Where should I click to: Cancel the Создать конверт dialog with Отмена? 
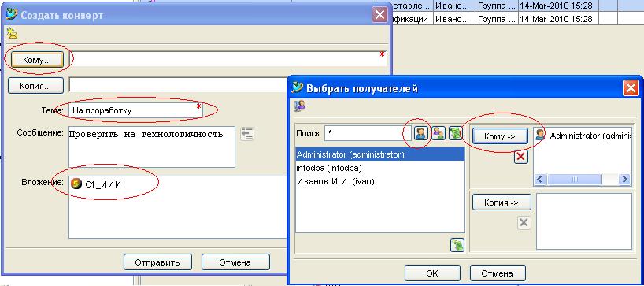pos(235,262)
